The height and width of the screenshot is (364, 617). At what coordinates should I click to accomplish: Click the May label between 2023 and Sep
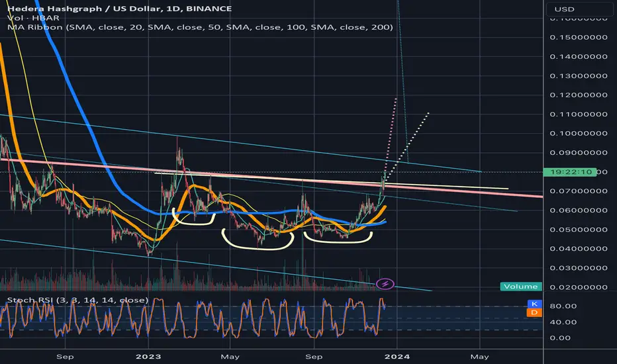click(x=230, y=357)
